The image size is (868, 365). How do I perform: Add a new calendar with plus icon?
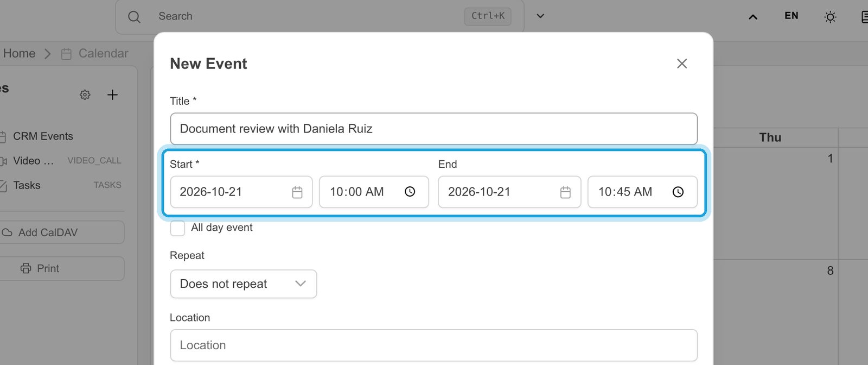112,95
